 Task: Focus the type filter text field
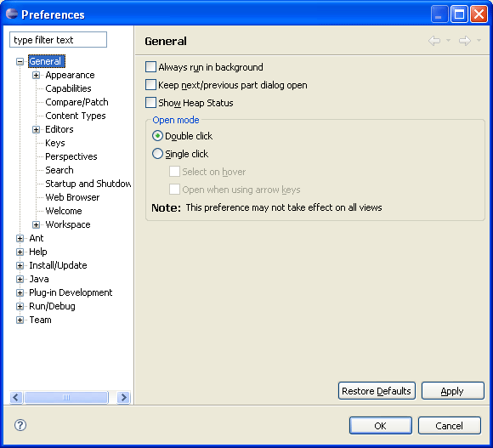[x=58, y=40]
